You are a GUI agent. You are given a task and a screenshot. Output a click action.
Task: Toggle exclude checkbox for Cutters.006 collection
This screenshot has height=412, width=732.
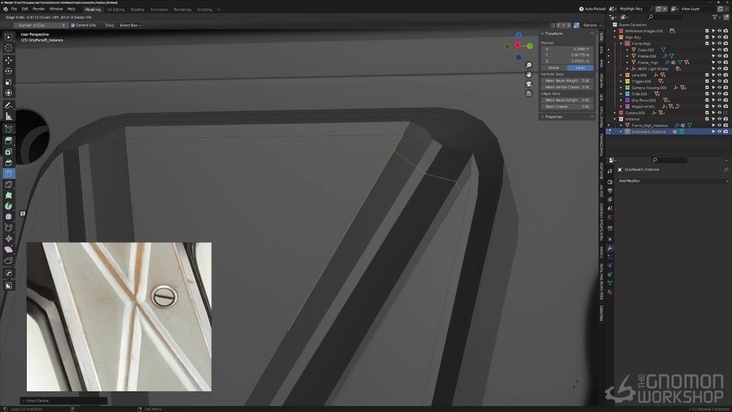pos(707,113)
